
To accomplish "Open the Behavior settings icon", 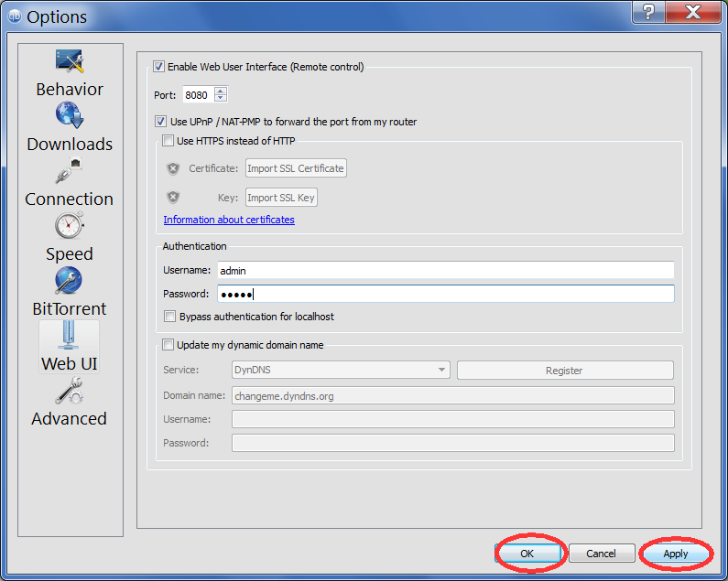I will tap(70, 60).
